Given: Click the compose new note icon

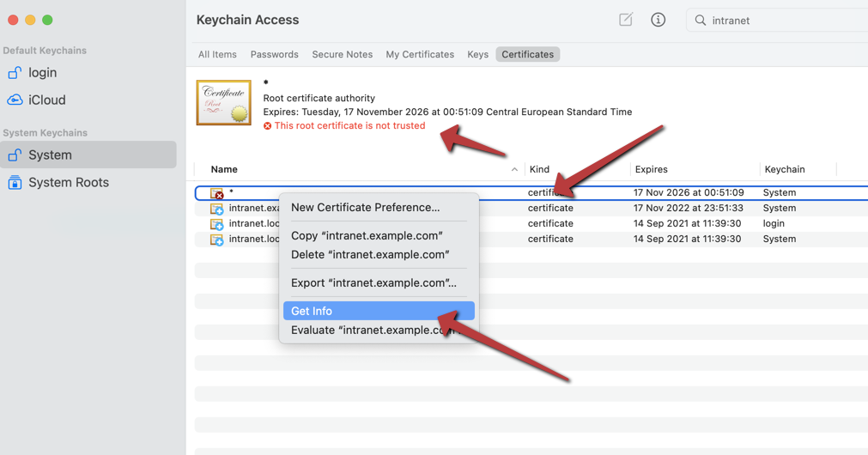Looking at the screenshot, I should point(626,20).
